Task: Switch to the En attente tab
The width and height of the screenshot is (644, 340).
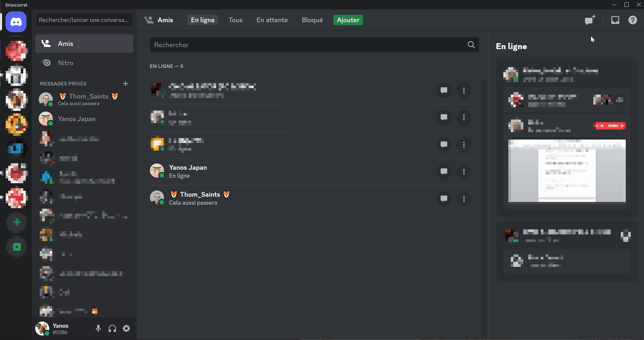Action: click(272, 20)
